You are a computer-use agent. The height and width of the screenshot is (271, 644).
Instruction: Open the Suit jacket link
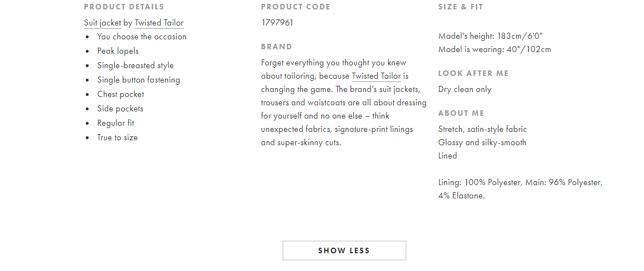point(102,23)
